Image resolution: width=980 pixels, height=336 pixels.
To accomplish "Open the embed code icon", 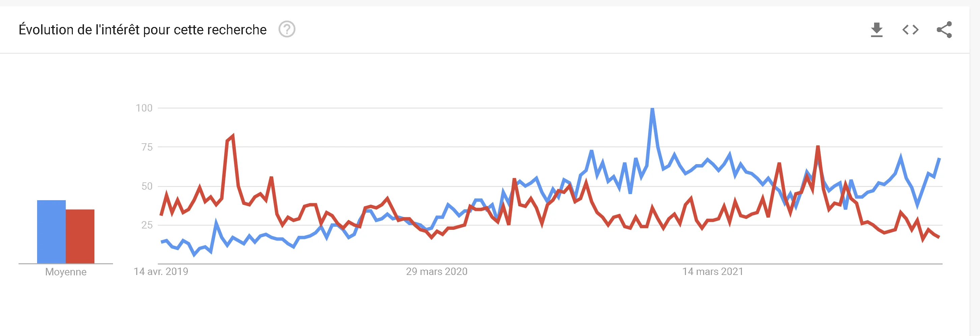I will point(911,30).
